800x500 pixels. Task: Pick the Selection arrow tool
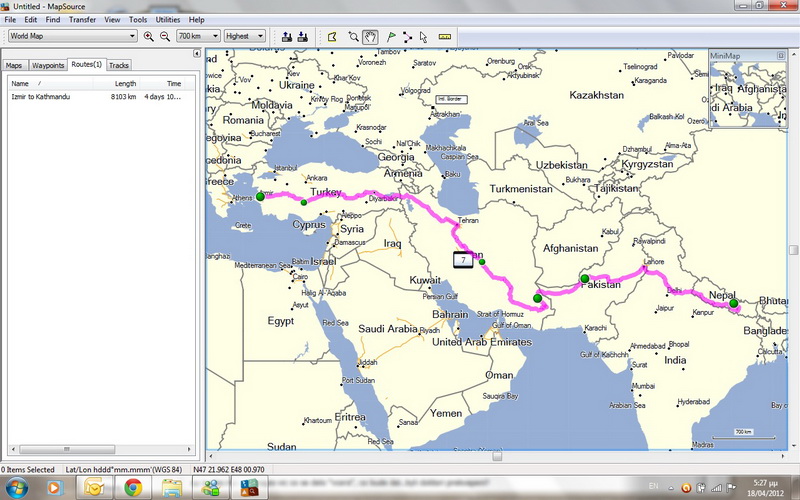[423, 36]
